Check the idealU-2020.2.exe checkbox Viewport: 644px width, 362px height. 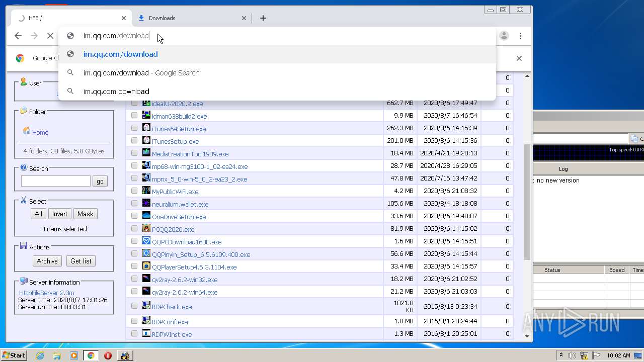click(134, 103)
